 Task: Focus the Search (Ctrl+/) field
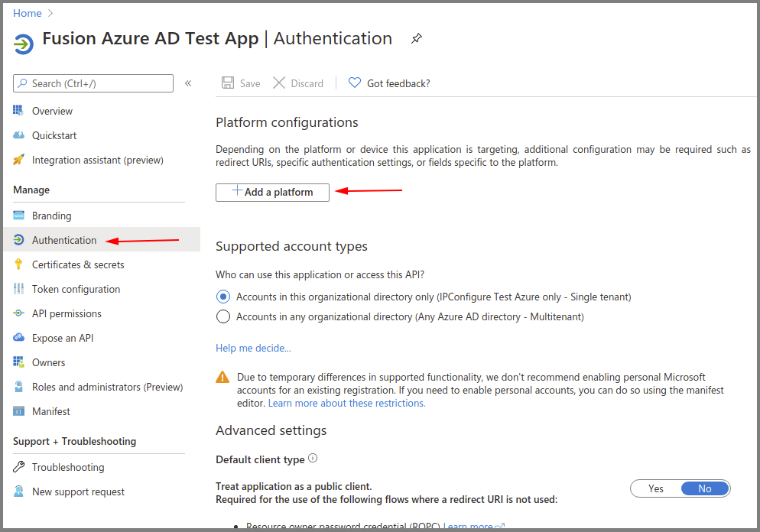coord(93,83)
